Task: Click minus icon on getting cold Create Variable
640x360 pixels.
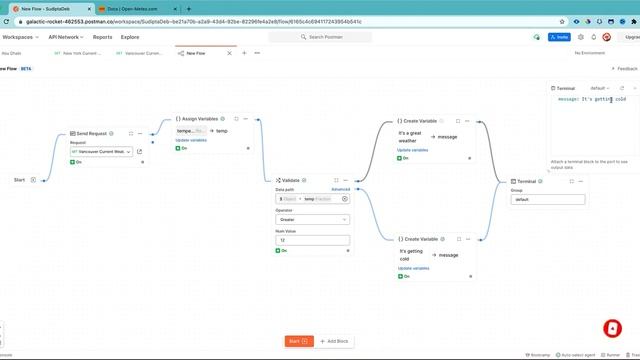Action: pos(468,239)
